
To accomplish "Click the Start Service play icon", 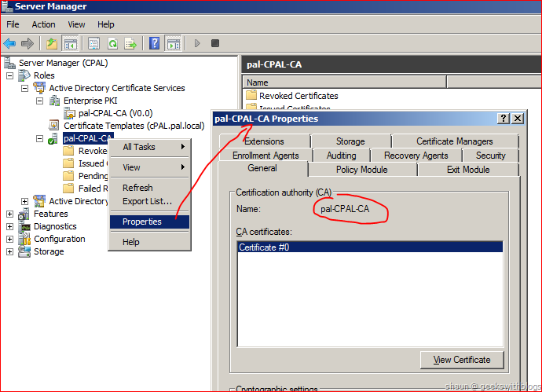I will (197, 43).
